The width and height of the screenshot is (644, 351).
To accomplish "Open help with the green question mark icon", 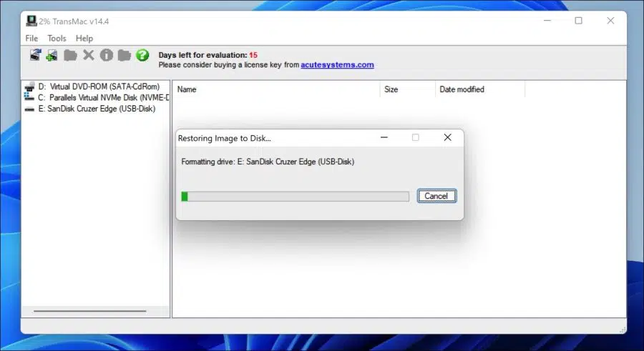I will (x=142, y=55).
